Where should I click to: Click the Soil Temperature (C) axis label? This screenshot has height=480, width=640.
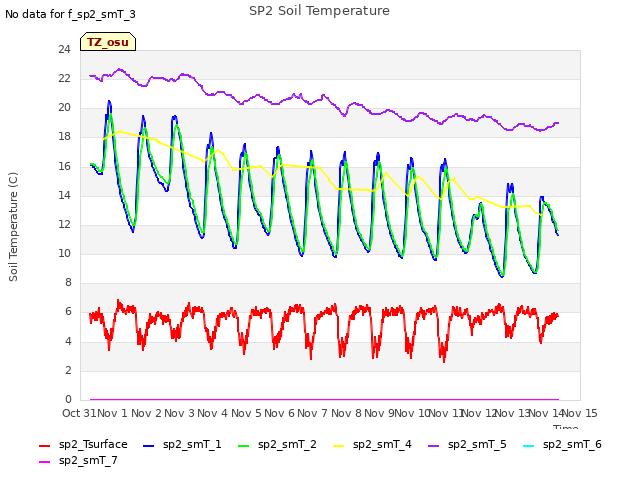pyautogui.click(x=13, y=227)
